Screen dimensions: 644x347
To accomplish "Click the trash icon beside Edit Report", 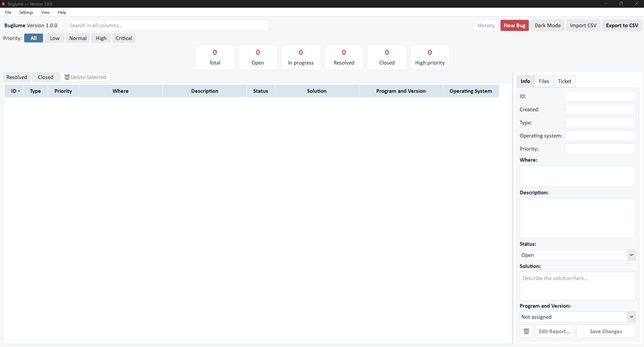I will [526, 331].
